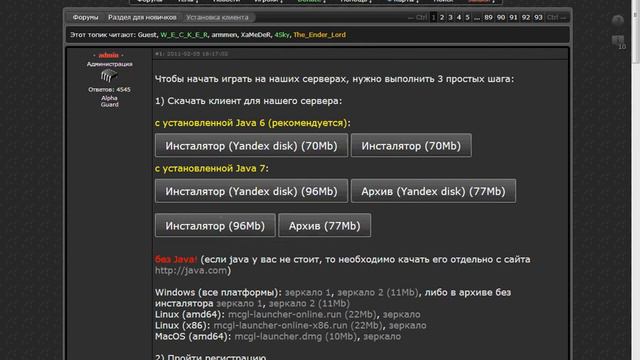The image size is (640, 360).
Task: Download Java 7 Инсталятор (96Mb)
Action: 215,225
